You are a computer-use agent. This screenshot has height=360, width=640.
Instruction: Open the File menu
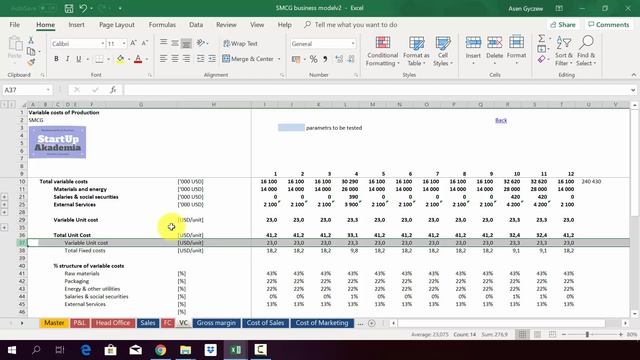pyautogui.click(x=15, y=25)
